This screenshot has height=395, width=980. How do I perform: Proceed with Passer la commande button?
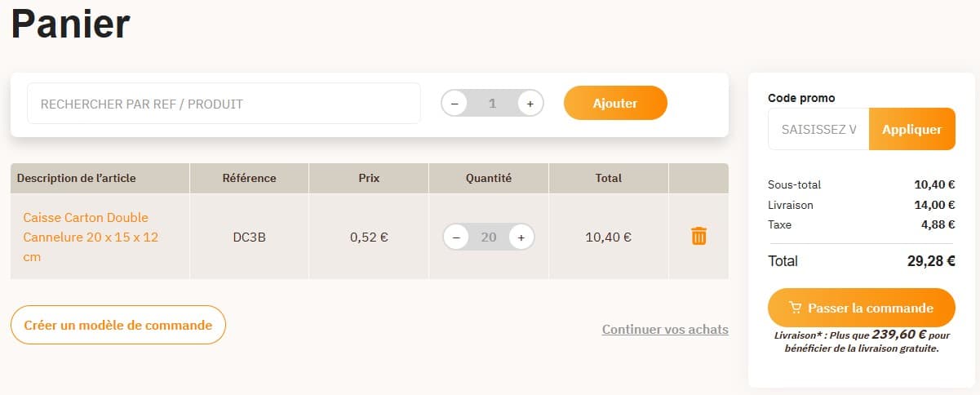tap(861, 308)
